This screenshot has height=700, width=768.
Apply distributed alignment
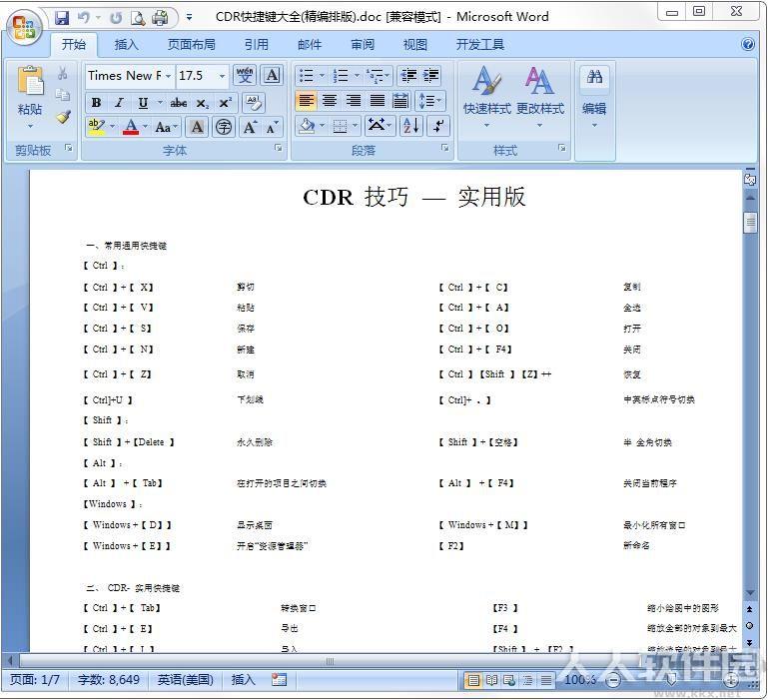[400, 101]
